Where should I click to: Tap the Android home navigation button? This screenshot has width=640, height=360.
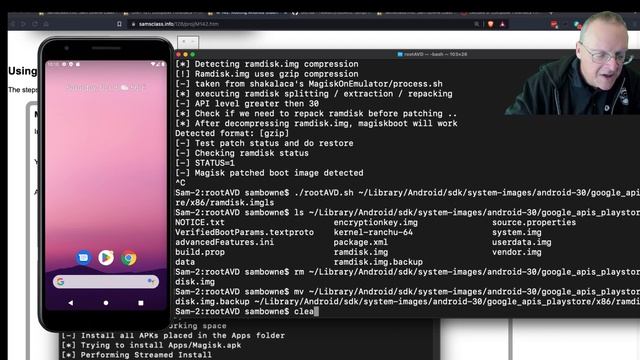point(106,303)
